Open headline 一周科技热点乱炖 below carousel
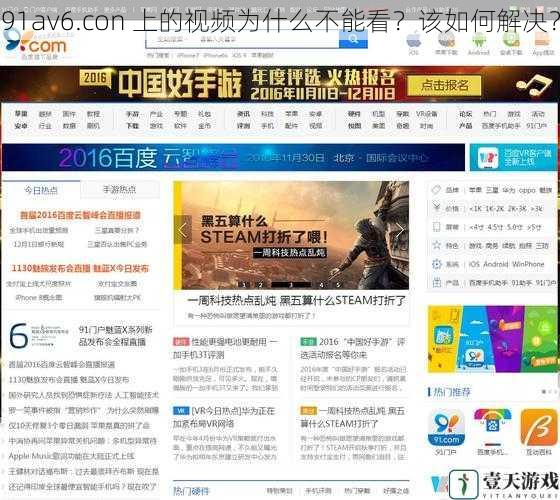 296,301
